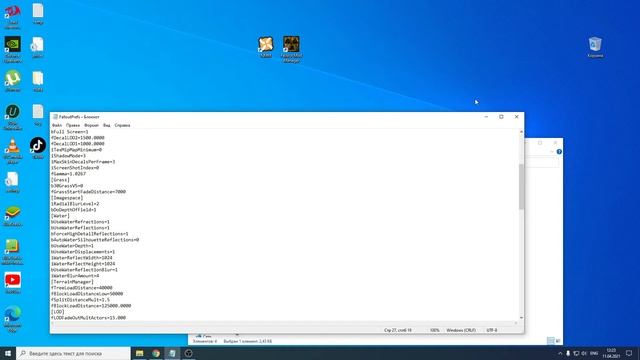Open the Файл menu in Notepad
The width and height of the screenshot is (640, 360).
[x=57, y=125]
